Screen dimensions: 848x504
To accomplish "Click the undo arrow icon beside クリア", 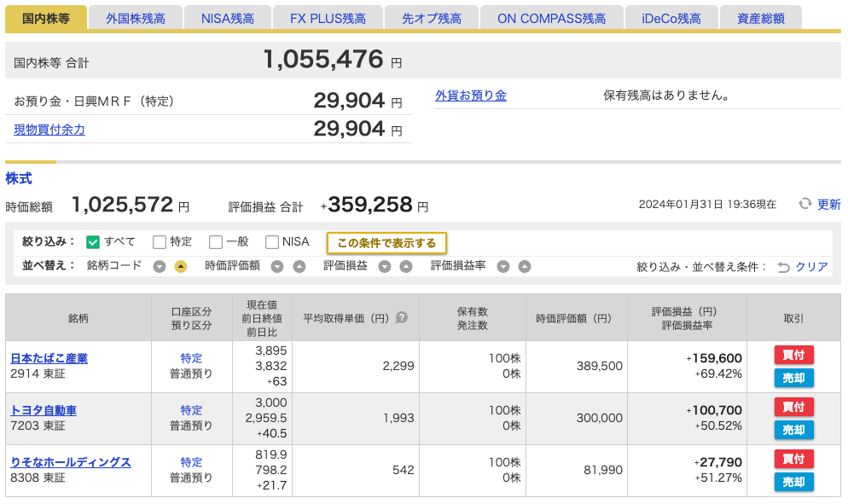I will [x=784, y=267].
